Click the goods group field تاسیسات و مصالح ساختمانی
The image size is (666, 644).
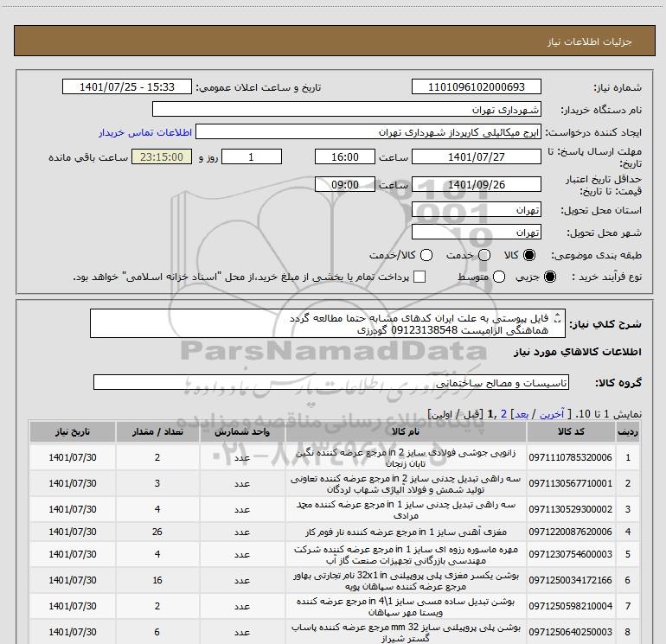331,382
